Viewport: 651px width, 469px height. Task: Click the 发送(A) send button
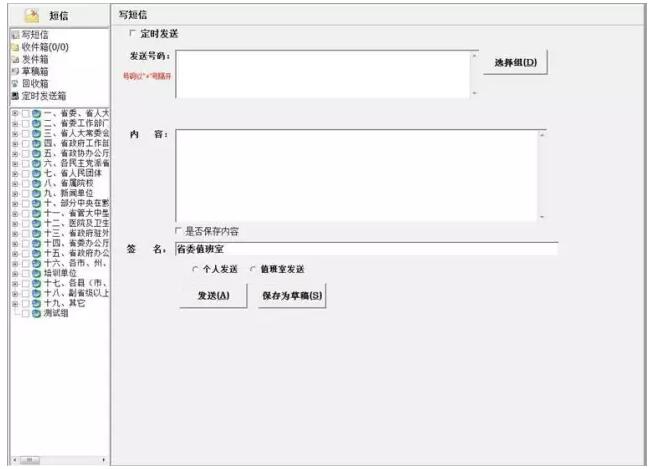coord(213,296)
